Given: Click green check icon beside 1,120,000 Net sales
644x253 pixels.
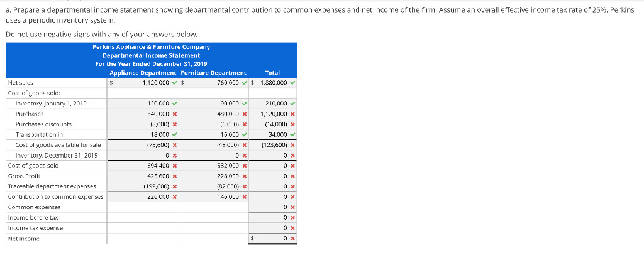Looking at the screenshot, I should (x=175, y=83).
